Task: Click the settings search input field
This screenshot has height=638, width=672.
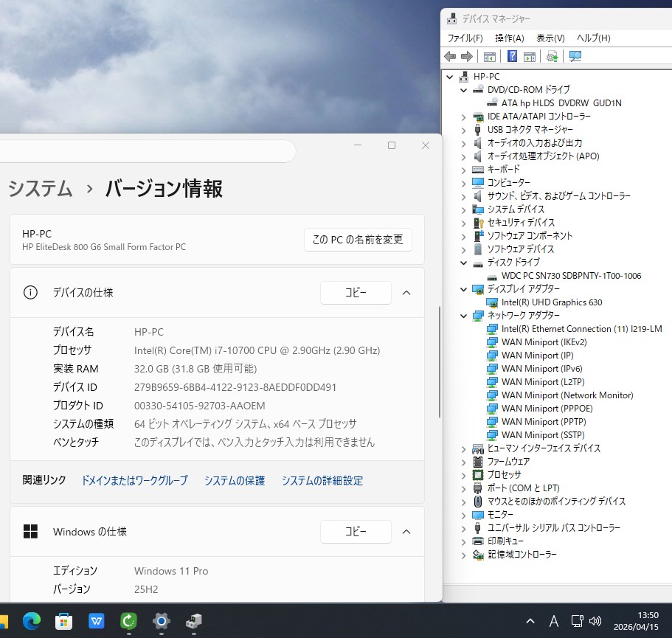Action: [148, 151]
